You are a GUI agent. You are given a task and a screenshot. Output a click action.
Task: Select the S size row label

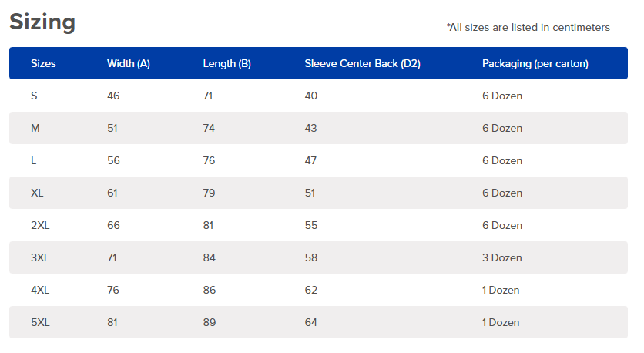34,96
